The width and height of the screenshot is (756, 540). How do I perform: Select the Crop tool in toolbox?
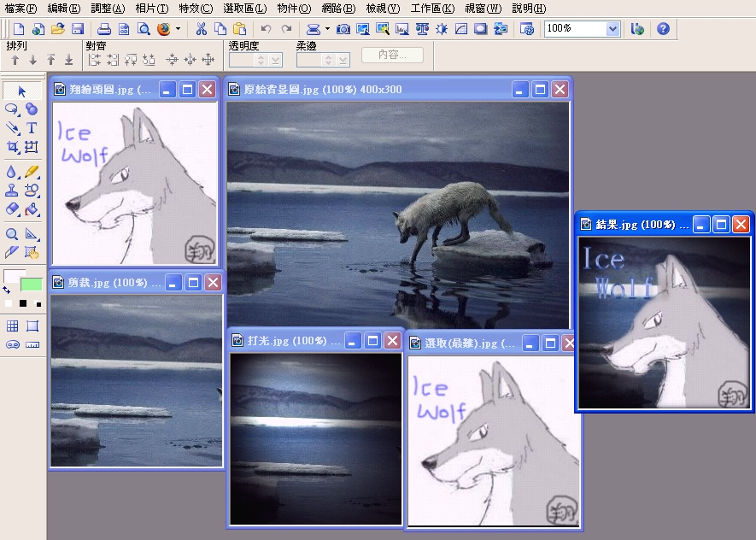(x=13, y=147)
